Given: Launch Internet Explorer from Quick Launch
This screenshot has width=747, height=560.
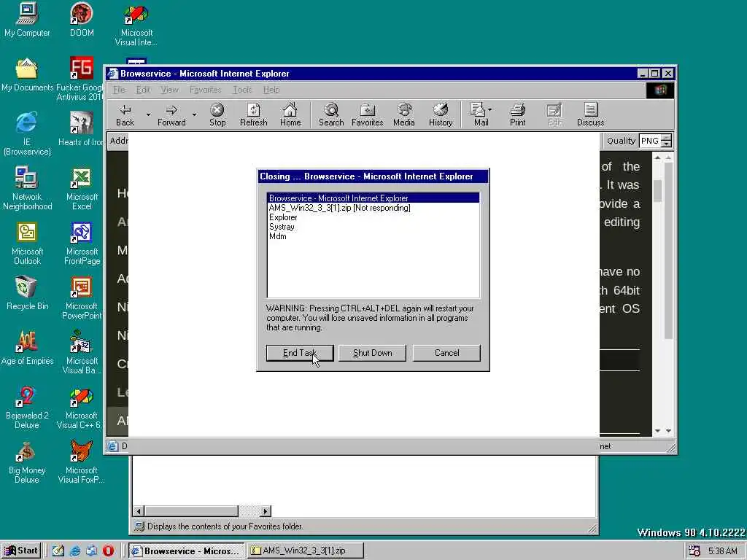Looking at the screenshot, I should coord(75,551).
